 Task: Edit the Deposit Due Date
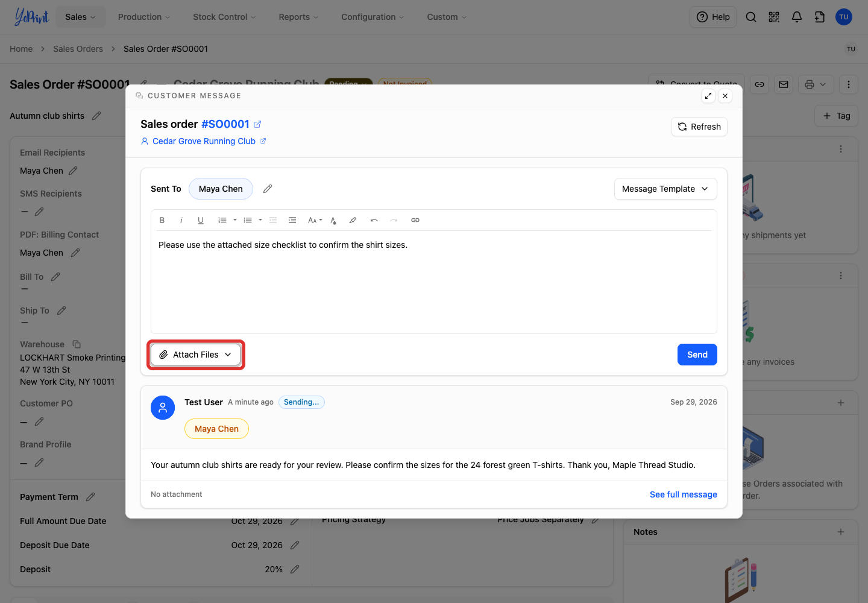pyautogui.click(x=295, y=545)
